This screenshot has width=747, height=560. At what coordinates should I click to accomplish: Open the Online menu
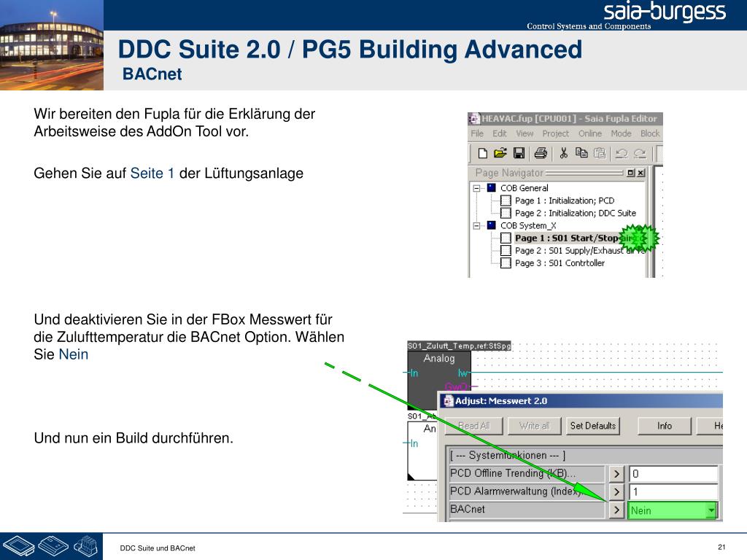(x=589, y=133)
